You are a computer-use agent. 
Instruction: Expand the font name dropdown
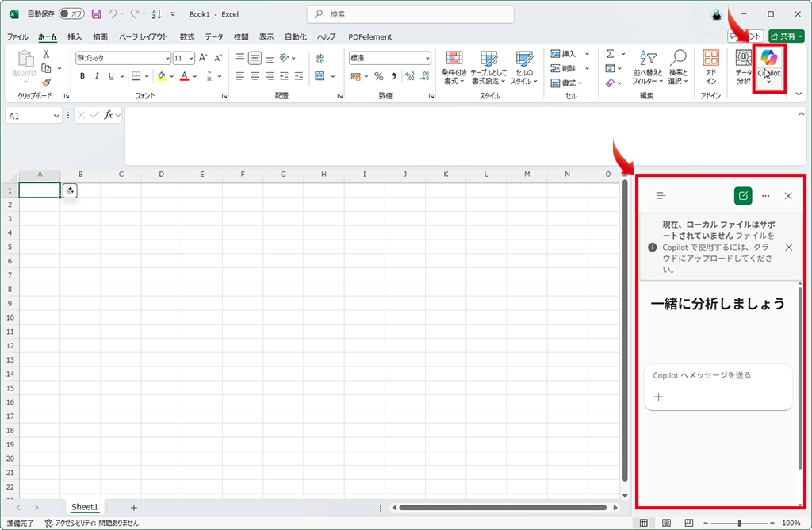(167, 58)
